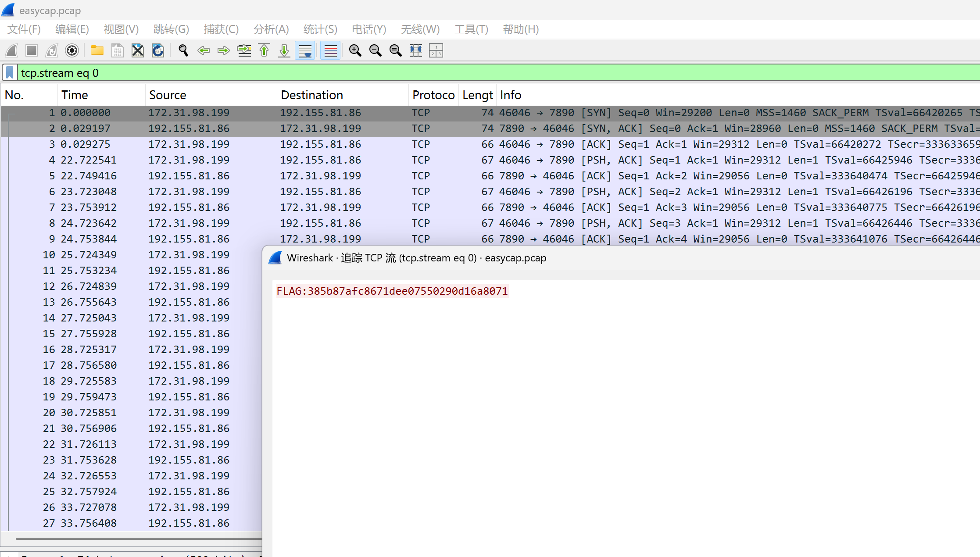Jump to the first packet icon
Image resolution: width=980 pixels, height=557 pixels.
[x=264, y=51]
